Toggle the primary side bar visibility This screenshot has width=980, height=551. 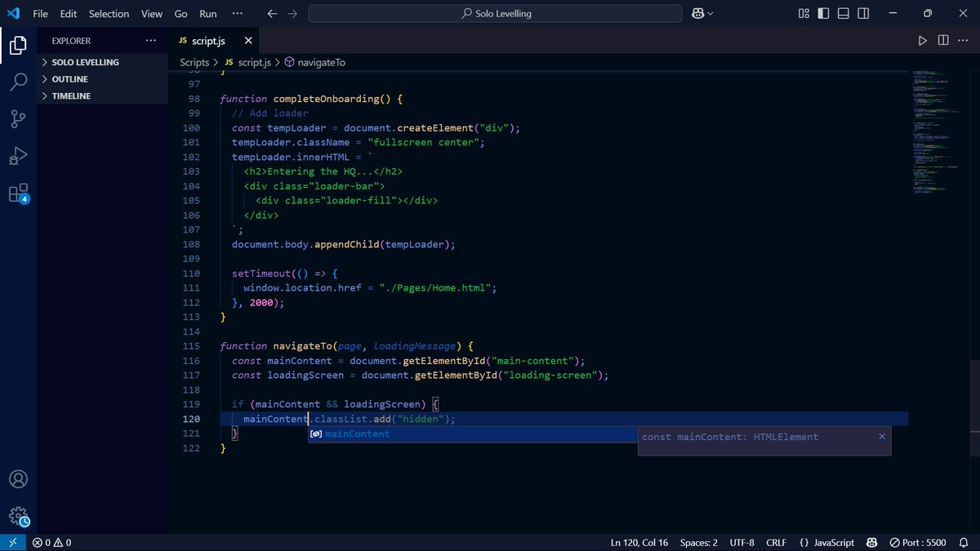tap(824, 14)
